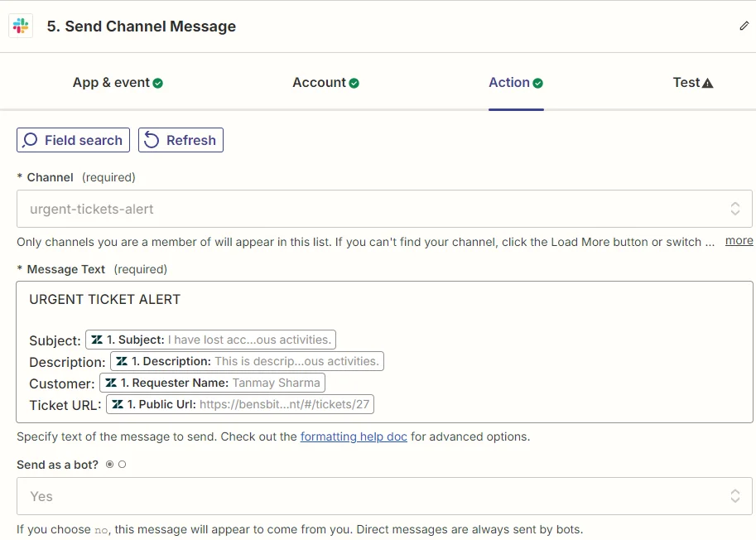Screen dimensions: 756x540
Task: Click the 1. Description mapped field pill
Action: [x=247, y=361]
